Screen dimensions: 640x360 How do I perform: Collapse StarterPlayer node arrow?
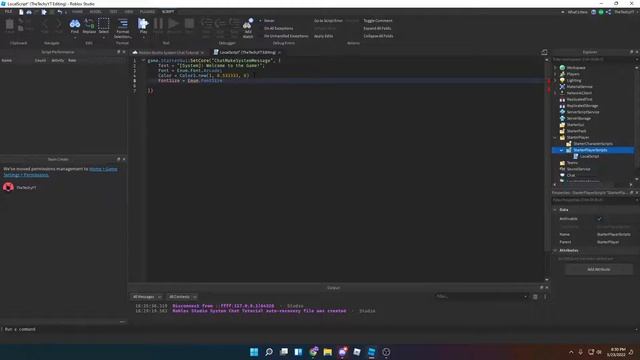tap(555, 138)
